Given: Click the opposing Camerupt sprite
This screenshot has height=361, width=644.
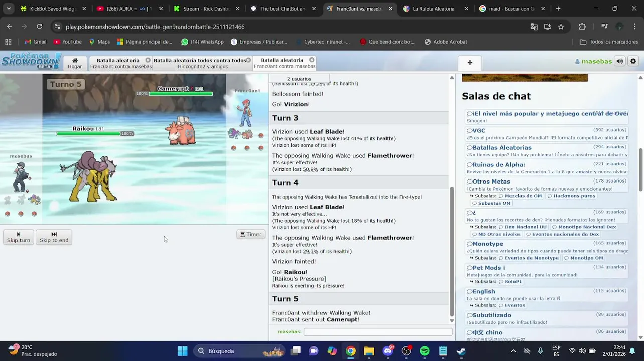Looking at the screenshot, I should tap(181, 131).
